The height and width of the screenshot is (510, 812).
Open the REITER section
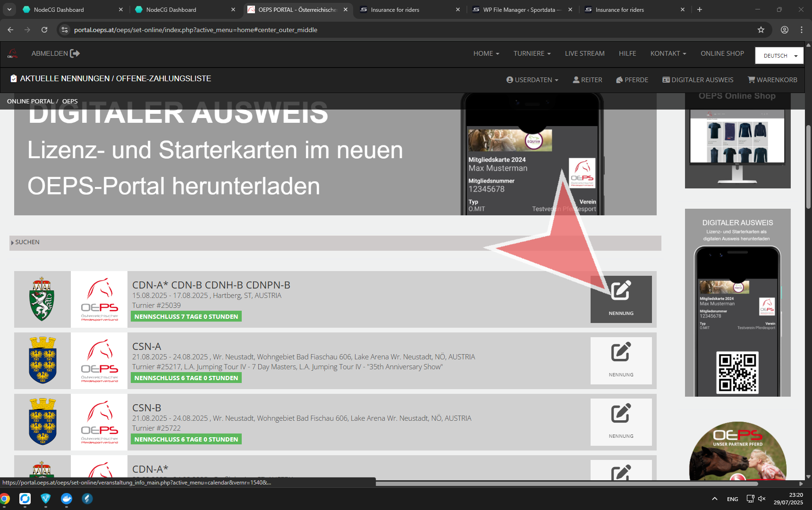tap(587, 80)
